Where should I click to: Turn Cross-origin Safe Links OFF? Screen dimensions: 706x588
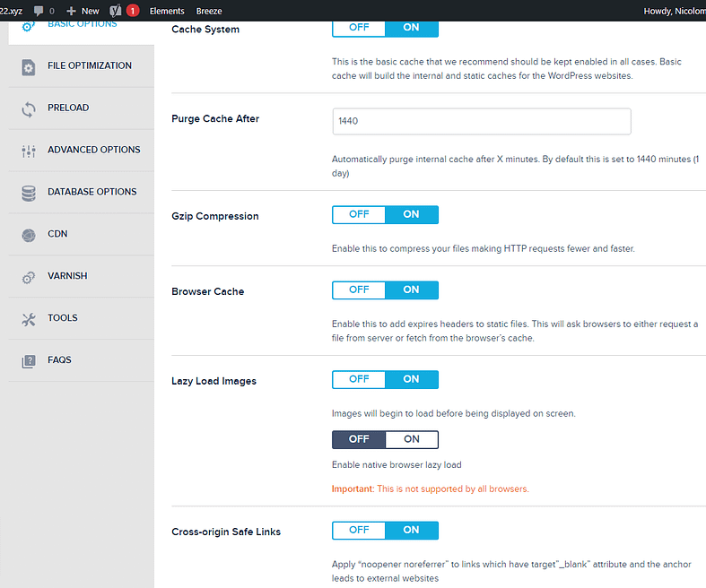tap(359, 531)
